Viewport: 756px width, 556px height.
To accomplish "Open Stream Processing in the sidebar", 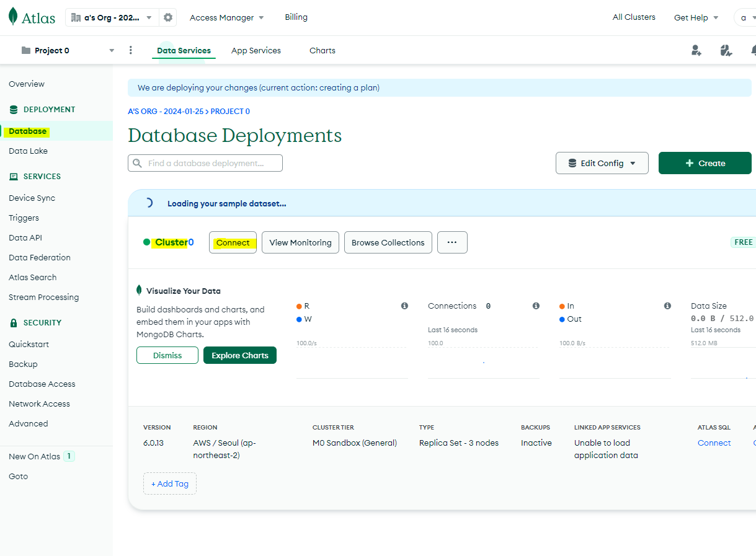I will coord(43,297).
